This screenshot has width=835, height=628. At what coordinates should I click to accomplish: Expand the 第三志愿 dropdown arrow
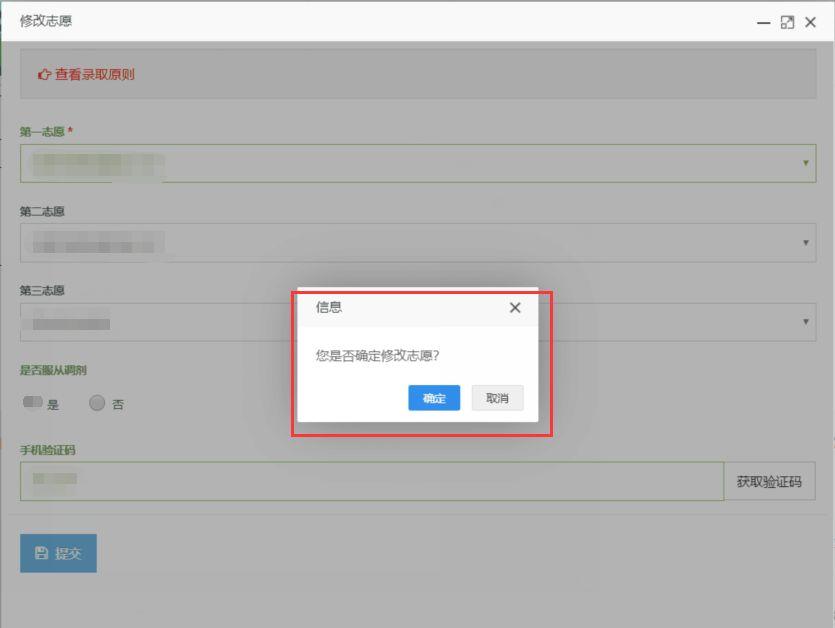(806, 321)
